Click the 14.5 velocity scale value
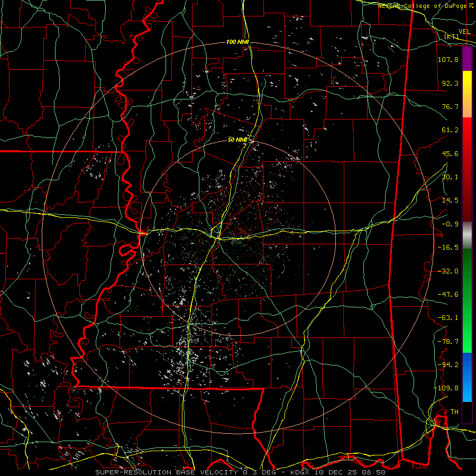Viewport: 476px width, 476px height. [450, 200]
